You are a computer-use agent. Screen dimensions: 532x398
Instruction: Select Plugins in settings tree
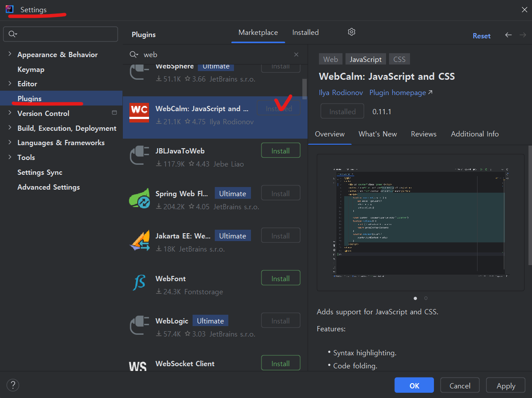pos(61,99)
